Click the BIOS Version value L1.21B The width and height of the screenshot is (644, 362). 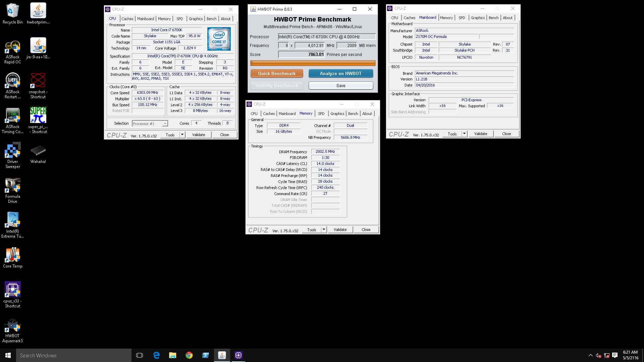pyautogui.click(x=464, y=79)
